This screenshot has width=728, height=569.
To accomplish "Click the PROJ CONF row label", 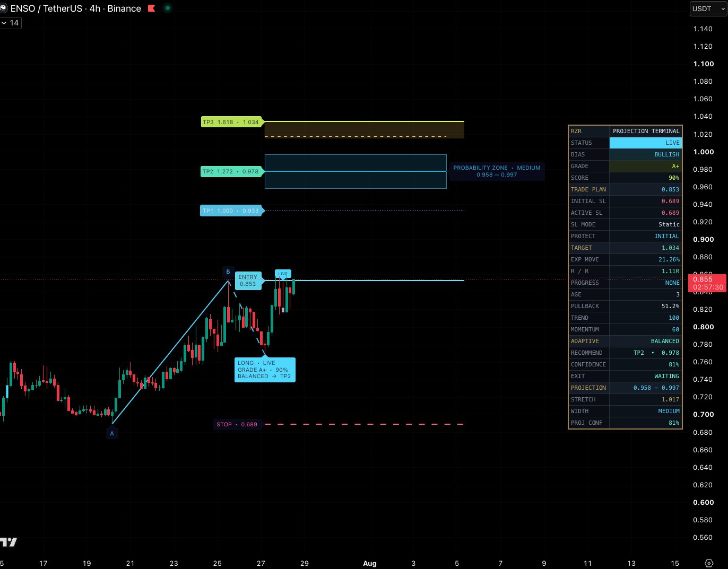I will pyautogui.click(x=586, y=423).
